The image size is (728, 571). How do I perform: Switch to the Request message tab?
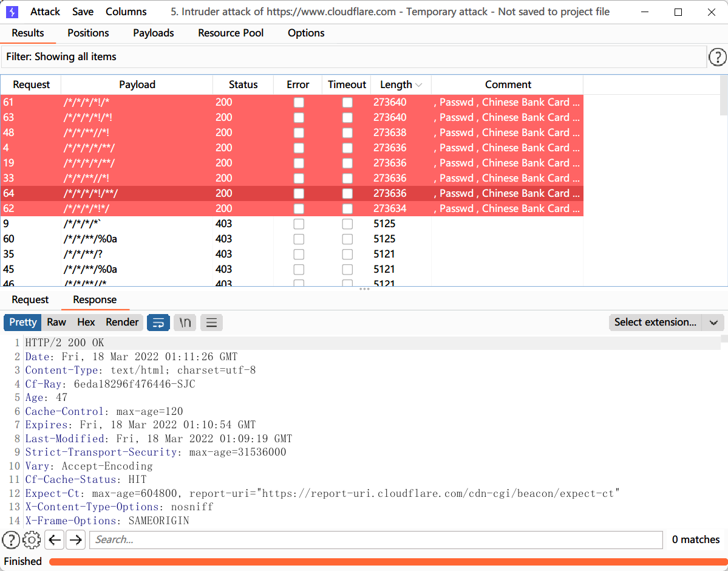[30, 299]
